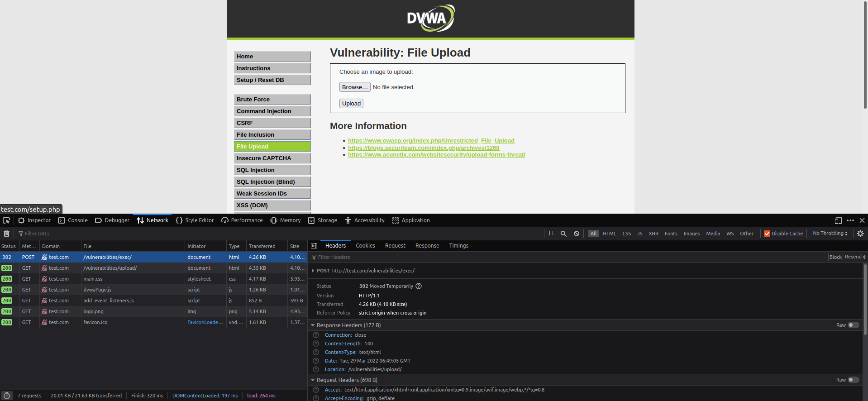
Task: Open devtools more options menu
Action: [850, 220]
